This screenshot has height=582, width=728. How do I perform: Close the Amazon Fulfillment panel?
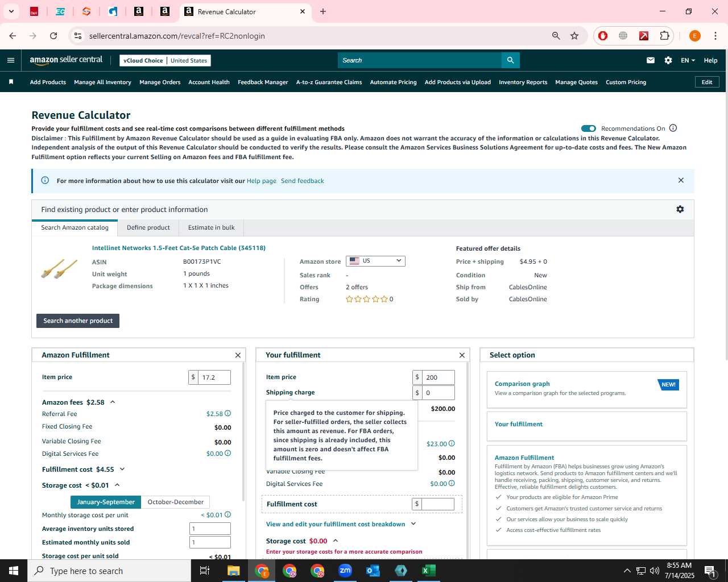[x=238, y=355]
